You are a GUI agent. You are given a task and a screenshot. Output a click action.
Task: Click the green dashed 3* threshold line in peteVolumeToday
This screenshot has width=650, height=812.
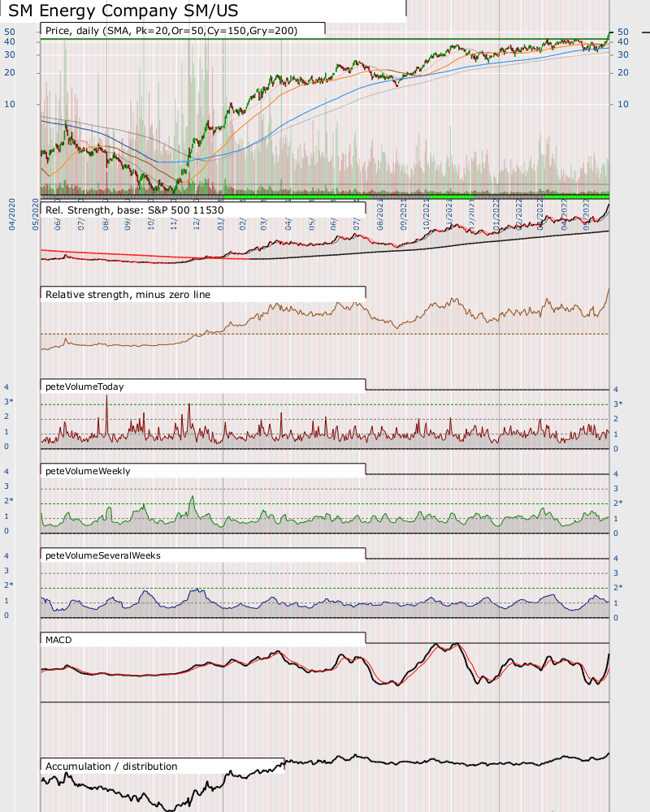(324, 404)
